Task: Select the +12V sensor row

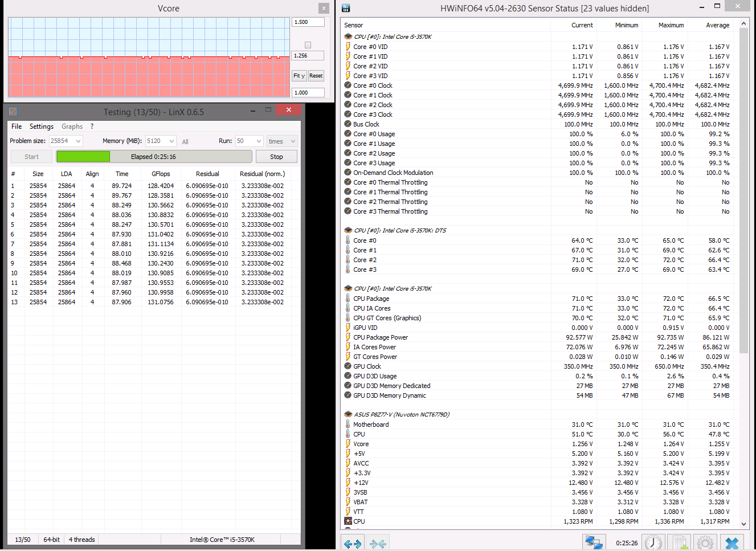Action: click(x=540, y=483)
